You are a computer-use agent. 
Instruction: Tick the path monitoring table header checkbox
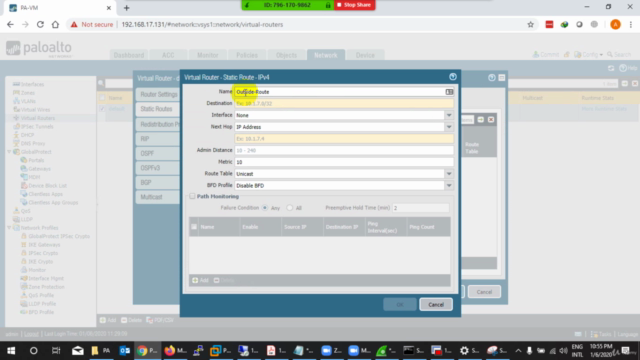click(x=194, y=227)
